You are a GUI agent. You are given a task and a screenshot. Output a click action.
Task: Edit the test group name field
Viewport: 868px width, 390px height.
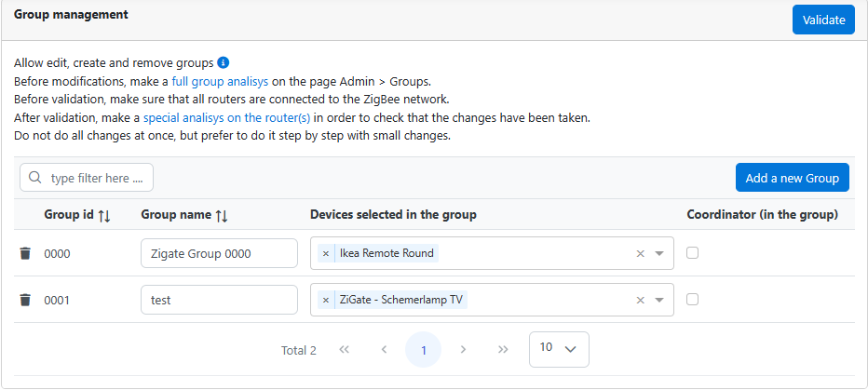pyautogui.click(x=219, y=300)
